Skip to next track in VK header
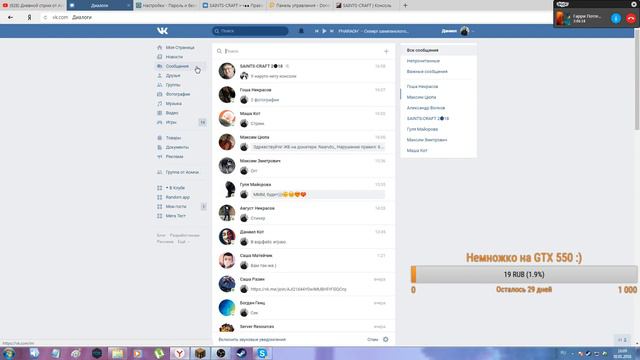The image size is (640, 360). (331, 31)
